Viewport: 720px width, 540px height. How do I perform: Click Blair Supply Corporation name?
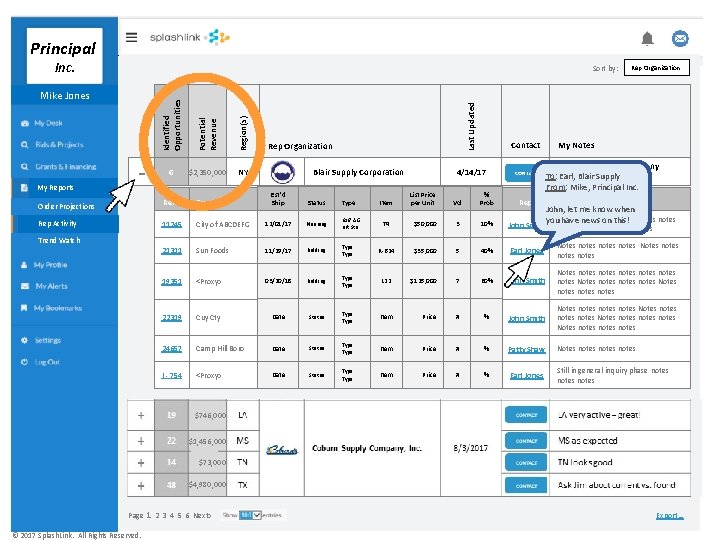tap(358, 172)
